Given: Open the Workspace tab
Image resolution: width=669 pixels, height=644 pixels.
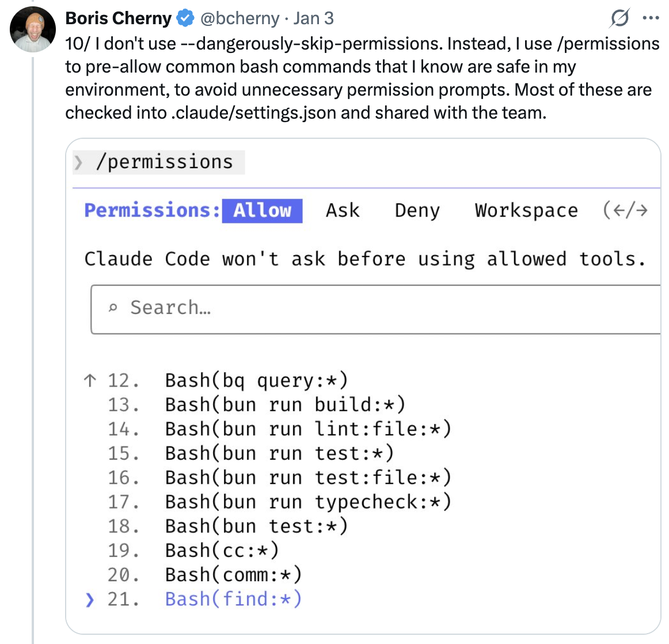Looking at the screenshot, I should click(x=526, y=211).
